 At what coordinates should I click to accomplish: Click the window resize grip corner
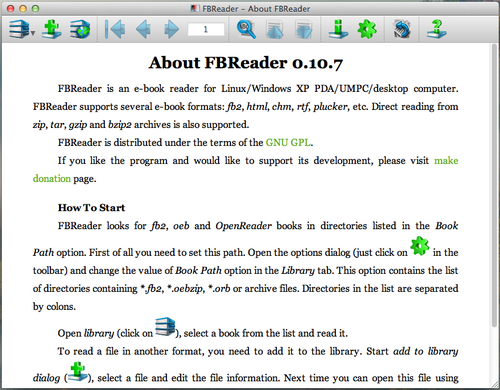coord(495,384)
